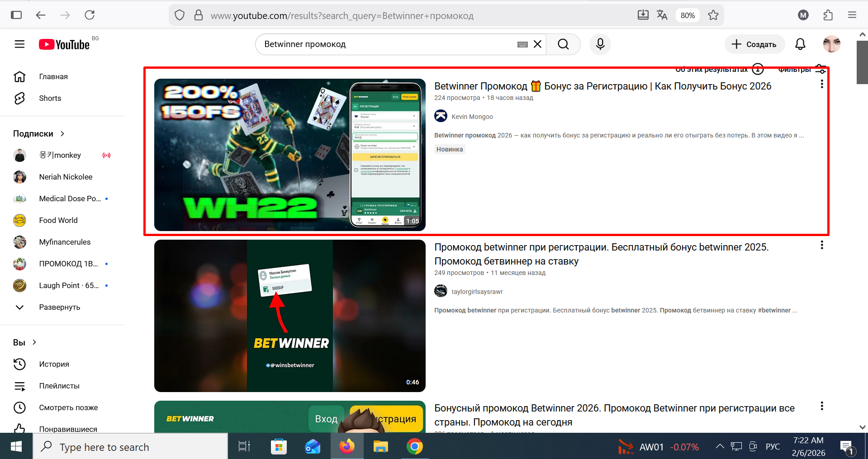Click the Firefox address bar URL
This screenshot has width=868, height=459.
click(342, 16)
